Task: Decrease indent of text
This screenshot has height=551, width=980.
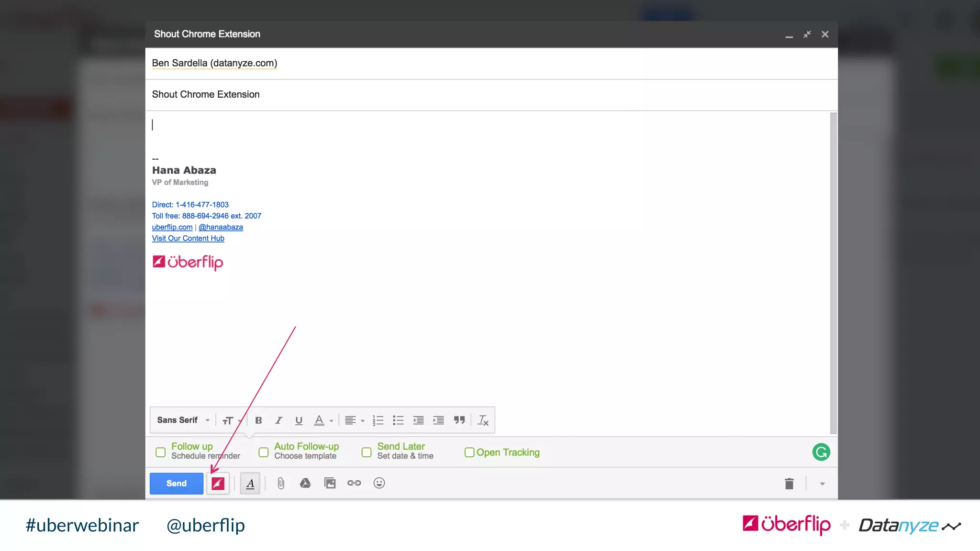Action: coord(418,420)
